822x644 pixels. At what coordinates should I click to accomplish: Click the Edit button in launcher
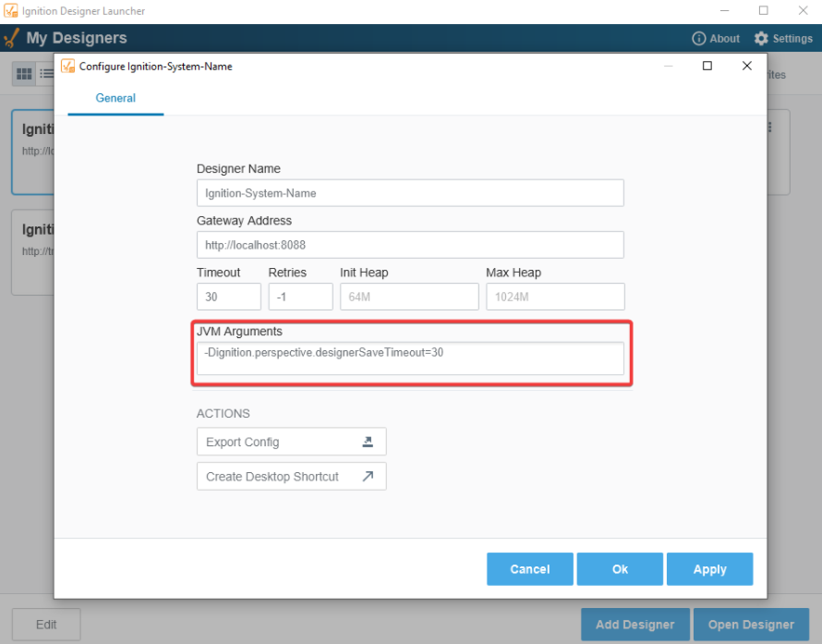point(46,625)
